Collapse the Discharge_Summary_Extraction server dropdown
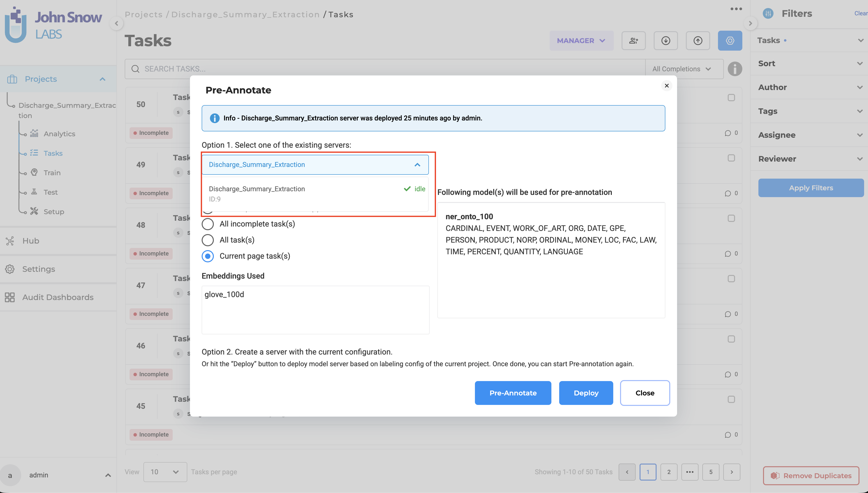Viewport: 868px width, 493px height. (x=417, y=164)
